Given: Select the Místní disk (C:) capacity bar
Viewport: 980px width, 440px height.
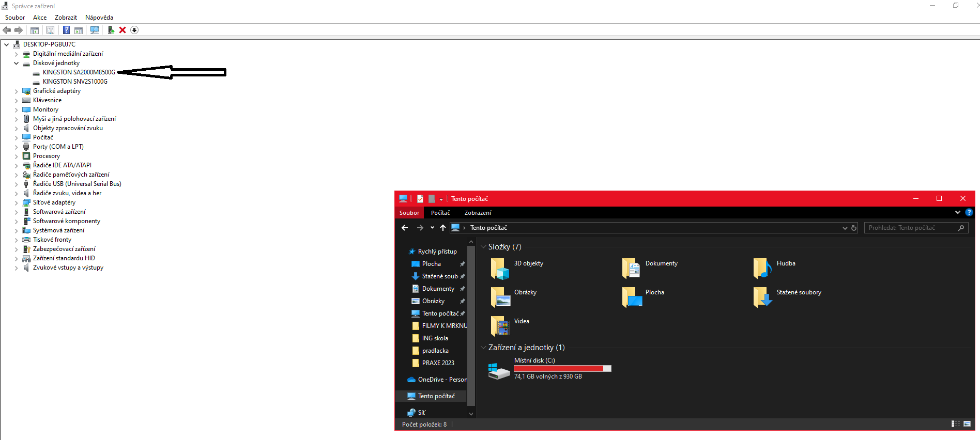Looking at the screenshot, I should [x=562, y=368].
